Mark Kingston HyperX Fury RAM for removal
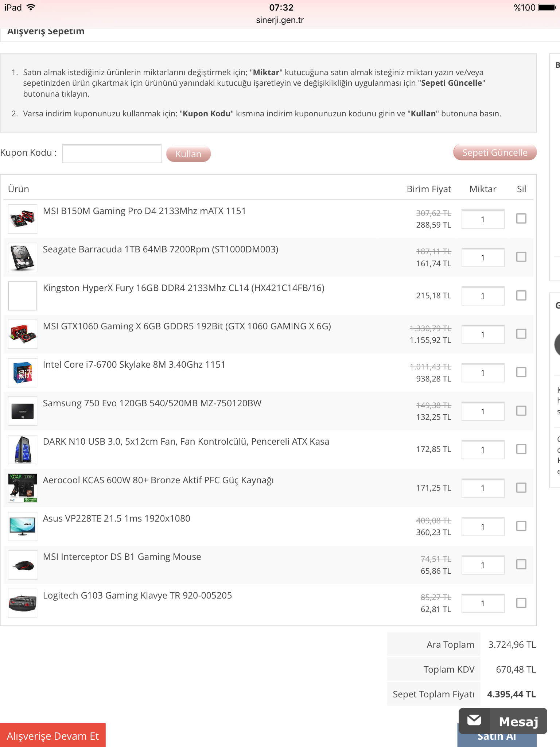The image size is (560, 747). [521, 295]
